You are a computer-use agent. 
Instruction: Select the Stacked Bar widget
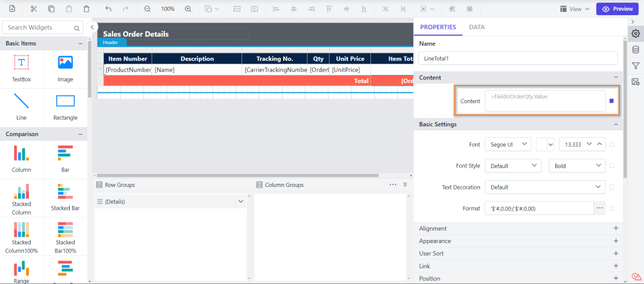[x=65, y=197]
